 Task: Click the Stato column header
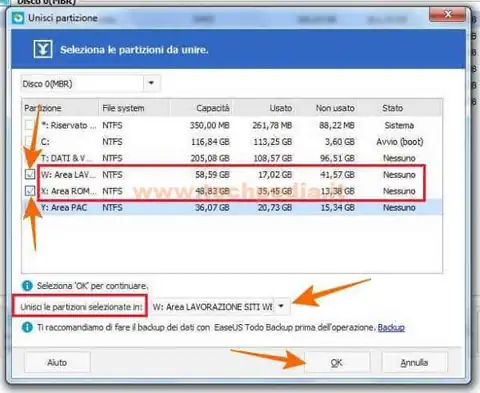pos(400,108)
